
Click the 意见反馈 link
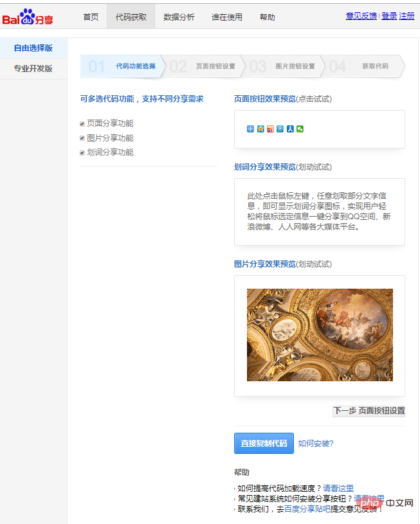pos(361,15)
